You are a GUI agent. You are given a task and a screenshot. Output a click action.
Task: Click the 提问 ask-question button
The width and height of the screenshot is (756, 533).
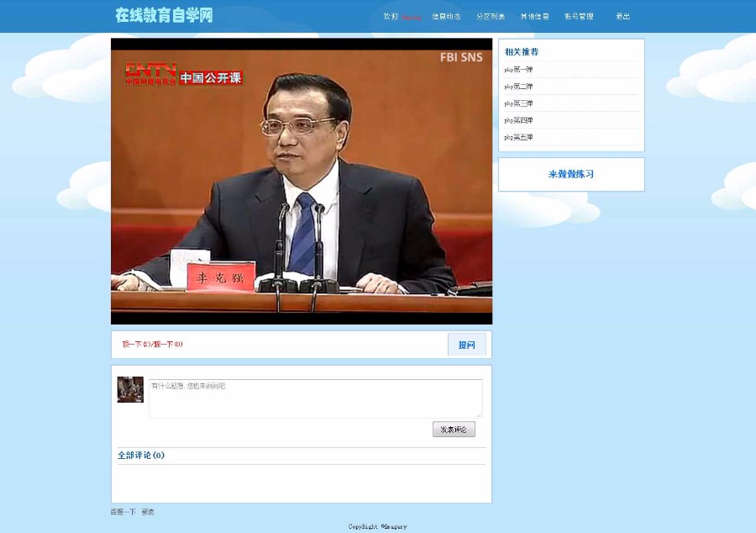[x=467, y=345]
